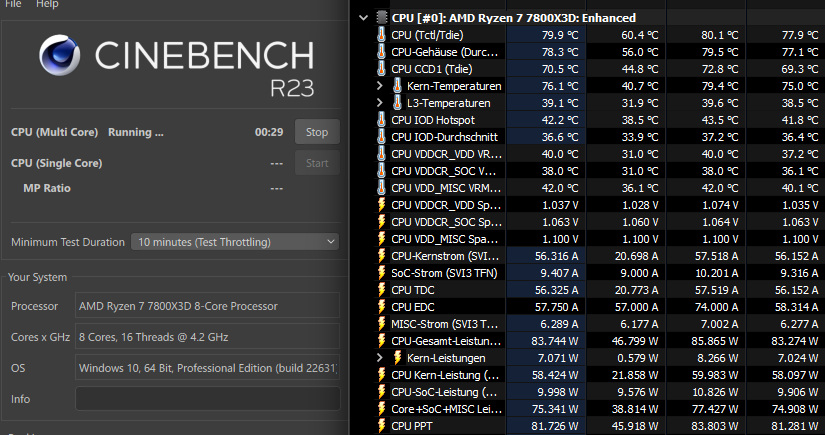Click thermometer icon beside Kern-Temperaturen
This screenshot has height=435, width=825.
[397, 86]
